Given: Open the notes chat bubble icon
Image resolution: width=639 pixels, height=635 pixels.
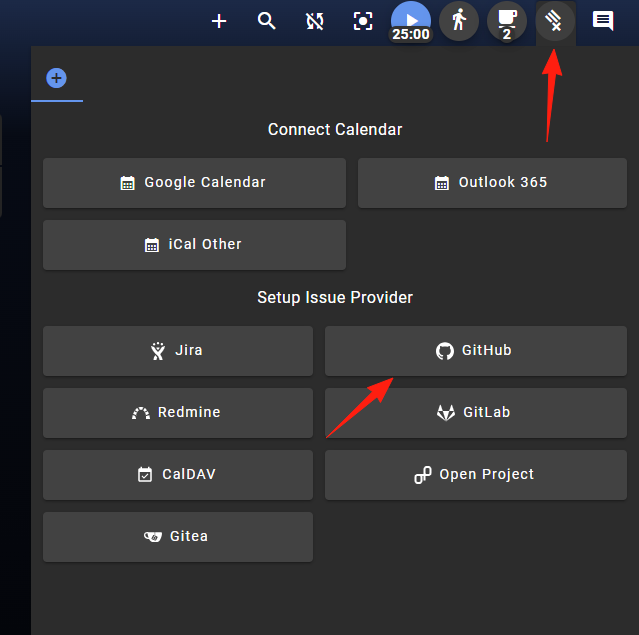Looking at the screenshot, I should click(x=603, y=21).
